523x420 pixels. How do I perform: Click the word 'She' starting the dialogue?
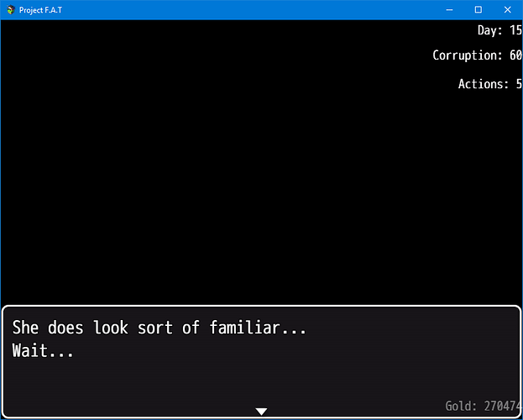25,328
